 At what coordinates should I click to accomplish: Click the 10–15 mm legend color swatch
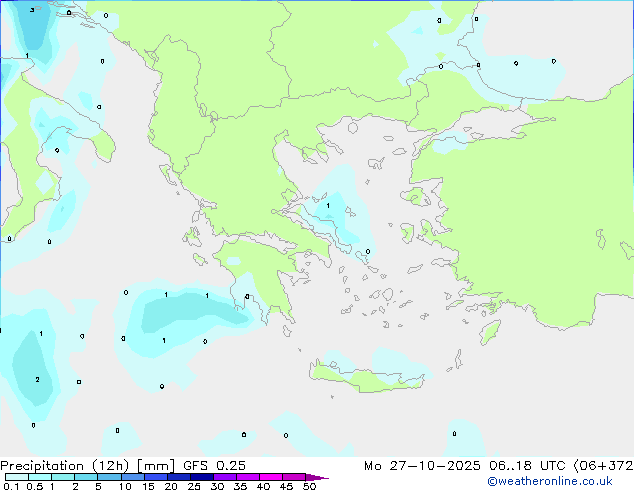click(133, 477)
